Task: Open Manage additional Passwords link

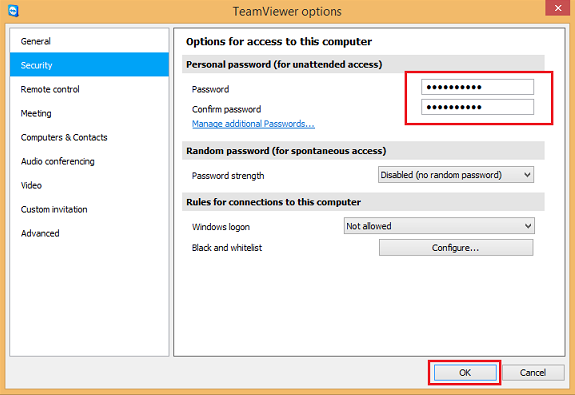Action: pos(253,124)
